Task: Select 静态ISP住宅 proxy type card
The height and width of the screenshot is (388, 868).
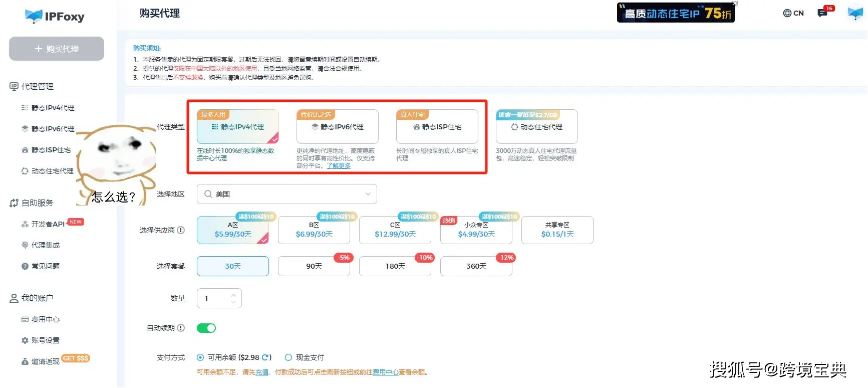Action: [437, 127]
